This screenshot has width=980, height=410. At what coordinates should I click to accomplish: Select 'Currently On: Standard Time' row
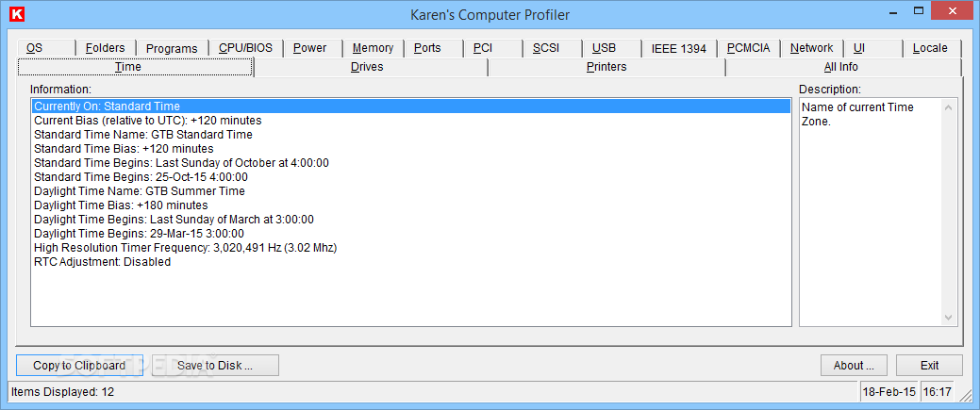(411, 107)
